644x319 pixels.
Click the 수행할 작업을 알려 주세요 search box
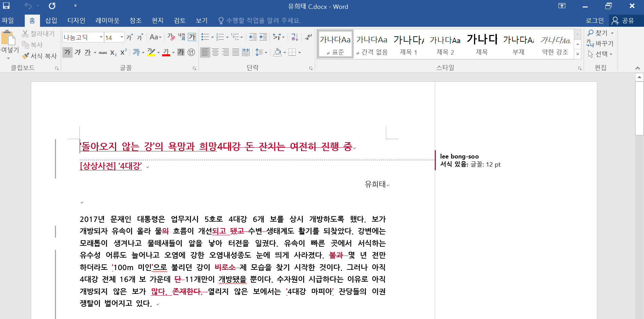[x=260, y=20]
